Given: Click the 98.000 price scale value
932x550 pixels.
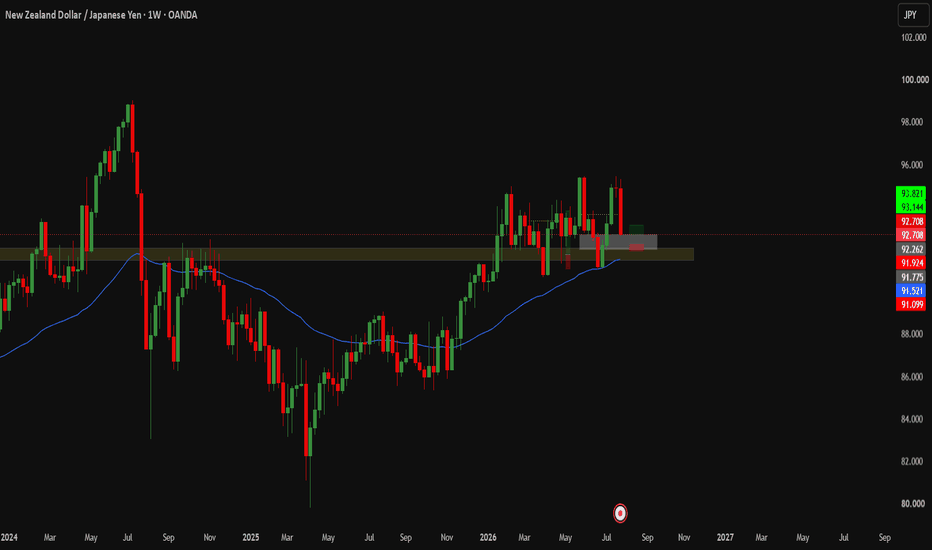Looking at the screenshot, I should pyautogui.click(x=912, y=122).
